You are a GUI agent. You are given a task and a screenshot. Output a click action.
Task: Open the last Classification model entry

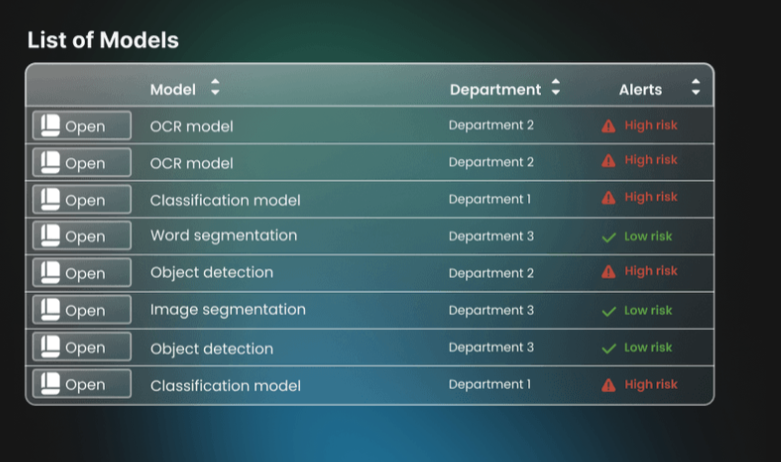(82, 384)
